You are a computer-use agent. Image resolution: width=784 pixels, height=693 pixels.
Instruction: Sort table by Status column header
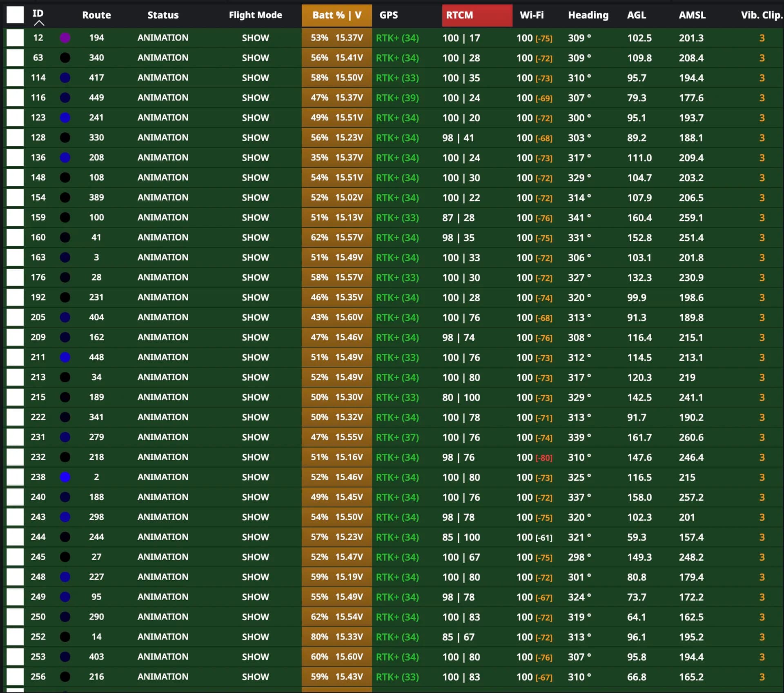click(x=163, y=15)
